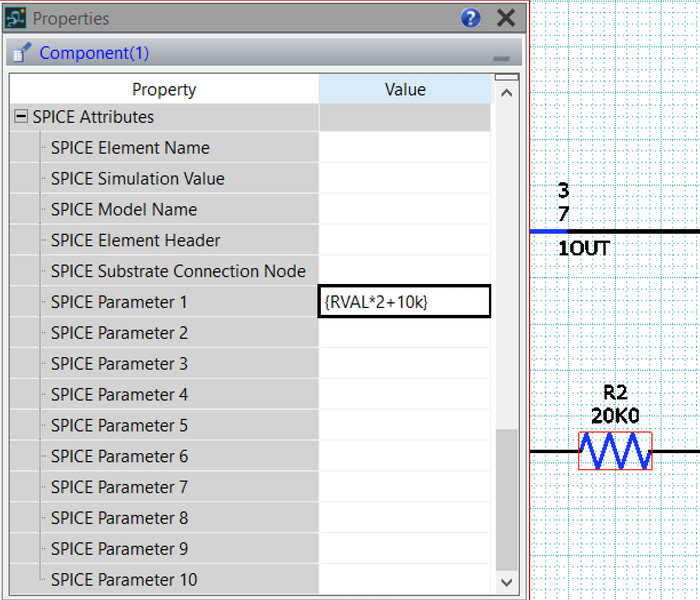Screen dimensions: 700x600
Task: Close the Properties panel
Action: [x=506, y=18]
